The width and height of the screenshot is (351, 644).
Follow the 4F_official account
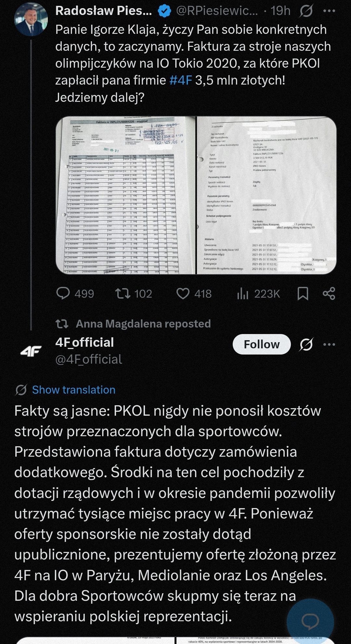262,344
